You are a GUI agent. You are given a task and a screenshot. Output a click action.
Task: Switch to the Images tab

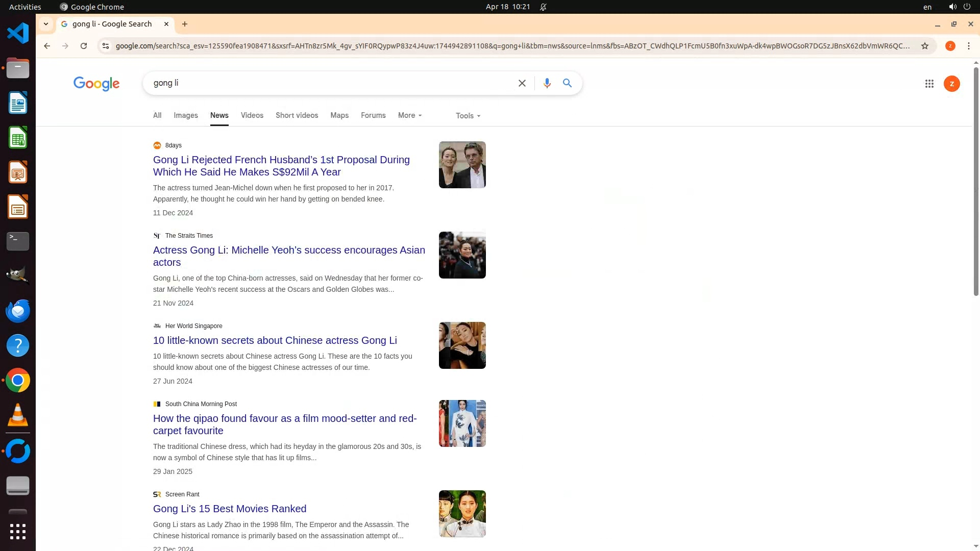pyautogui.click(x=186, y=115)
